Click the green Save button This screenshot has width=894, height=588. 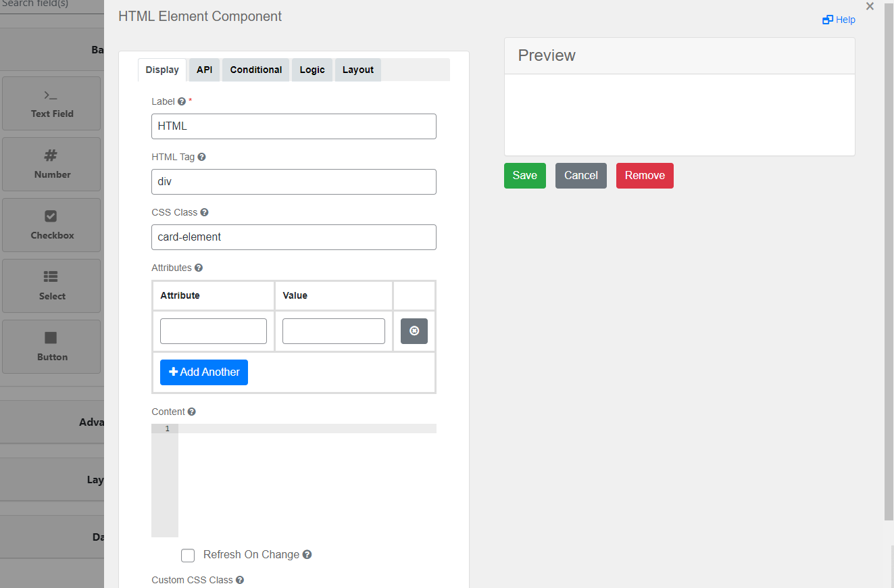point(524,176)
